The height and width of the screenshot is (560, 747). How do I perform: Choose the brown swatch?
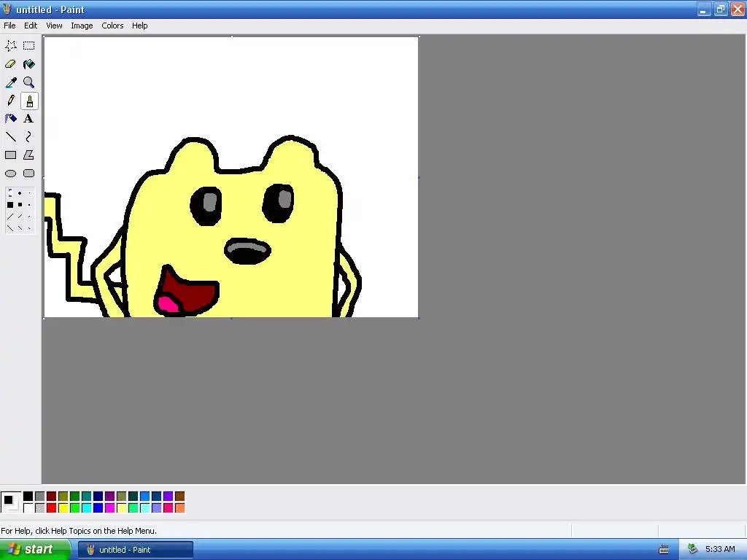click(x=179, y=497)
